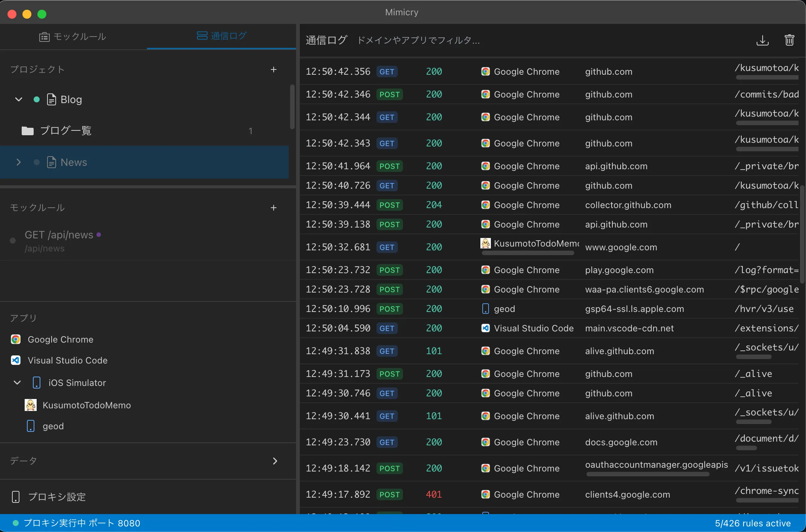Click the VS Code icon in 12:50:04.590 row
The width and height of the screenshot is (806, 532).
coord(485,328)
